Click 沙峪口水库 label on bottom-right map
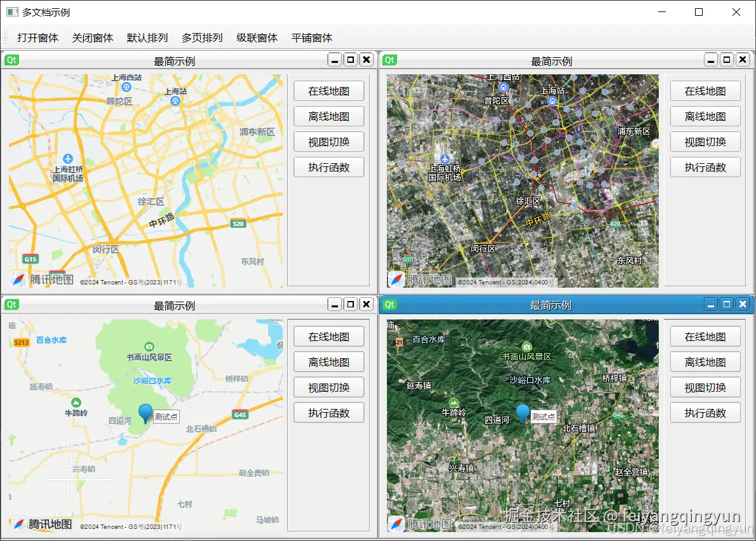756x541 pixels. click(x=530, y=380)
